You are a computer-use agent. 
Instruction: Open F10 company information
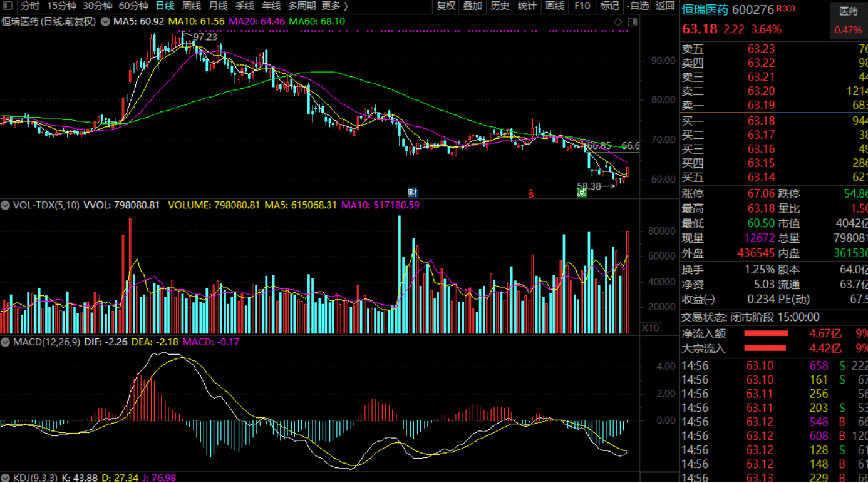[x=582, y=6]
